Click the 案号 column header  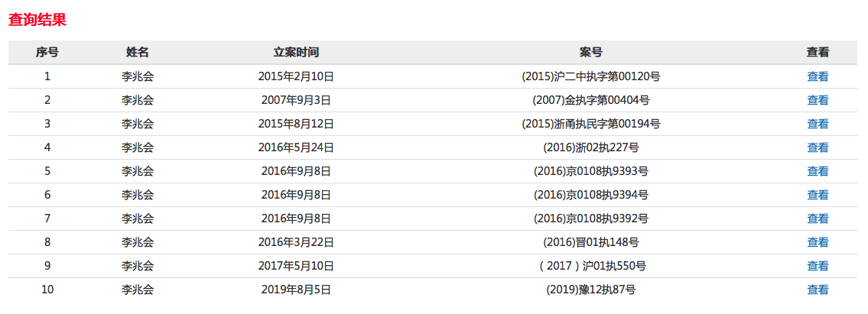point(591,52)
